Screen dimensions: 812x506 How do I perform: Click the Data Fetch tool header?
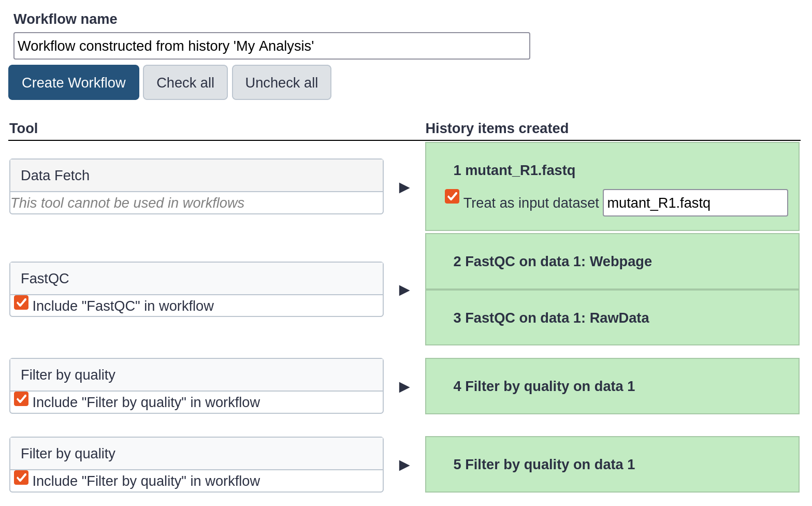click(196, 176)
